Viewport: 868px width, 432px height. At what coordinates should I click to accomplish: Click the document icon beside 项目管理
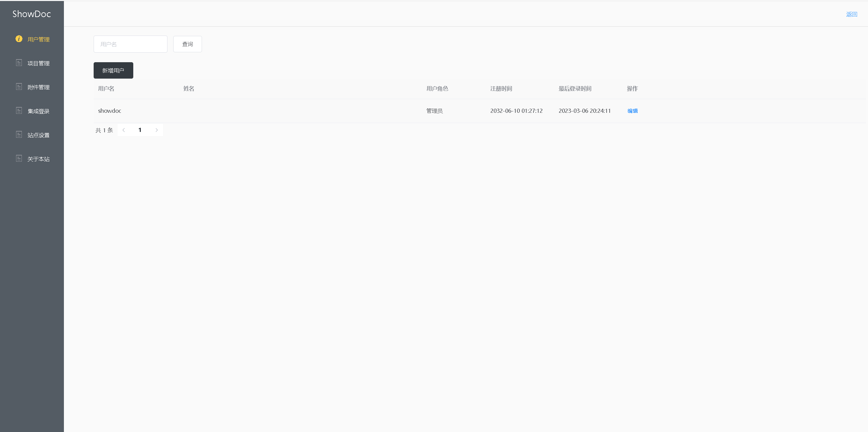[19, 63]
